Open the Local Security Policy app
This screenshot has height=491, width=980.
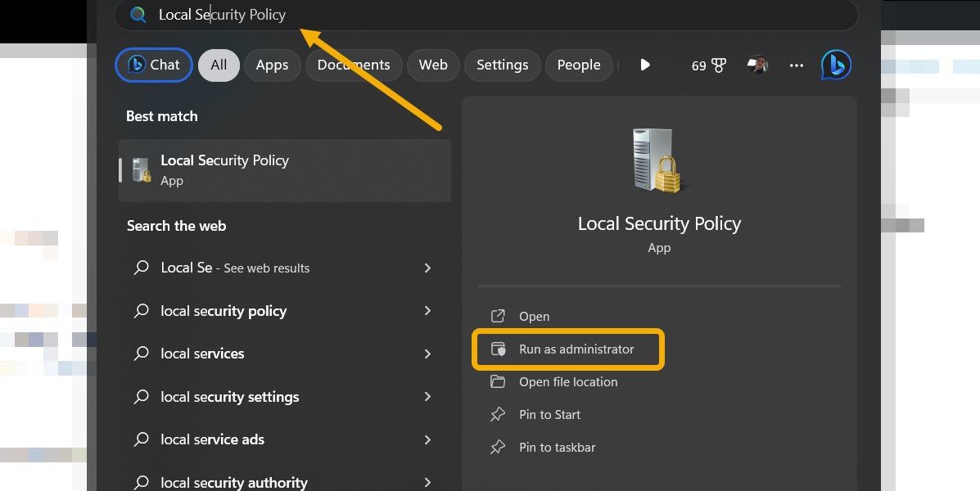click(x=534, y=316)
